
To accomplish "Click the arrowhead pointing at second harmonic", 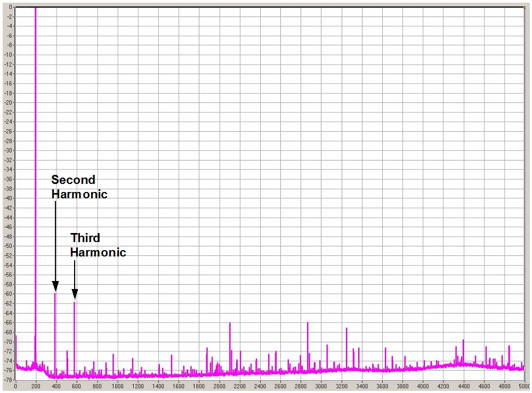I will (55, 286).
